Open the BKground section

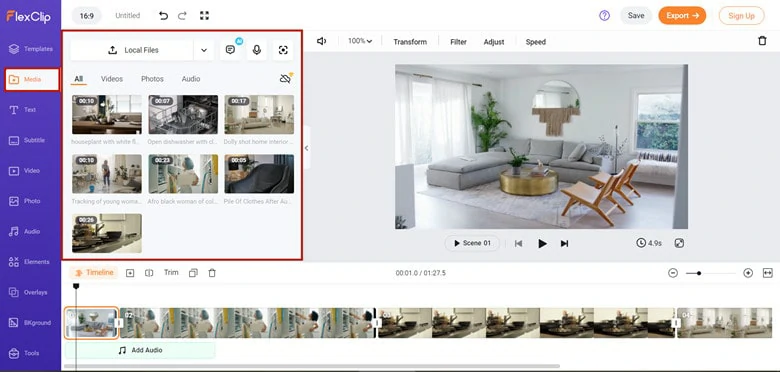tap(30, 323)
